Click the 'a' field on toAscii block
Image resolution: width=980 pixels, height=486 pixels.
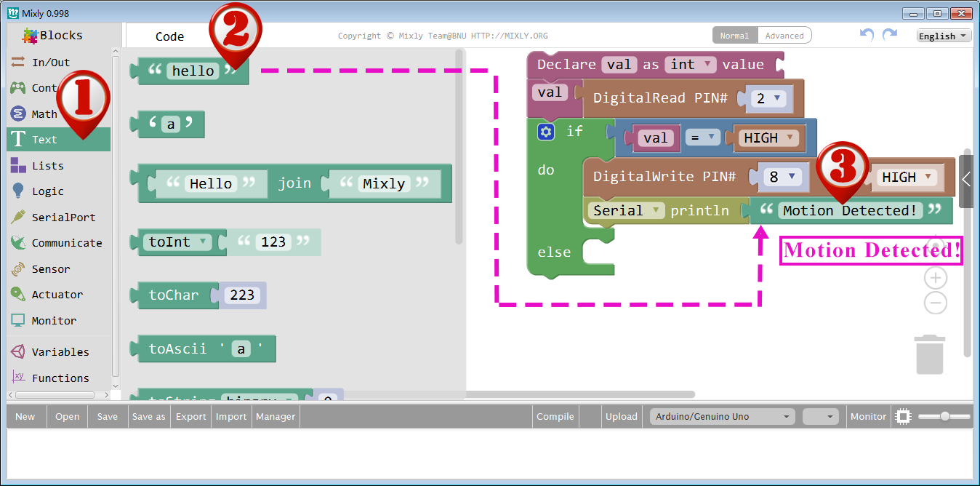point(241,348)
